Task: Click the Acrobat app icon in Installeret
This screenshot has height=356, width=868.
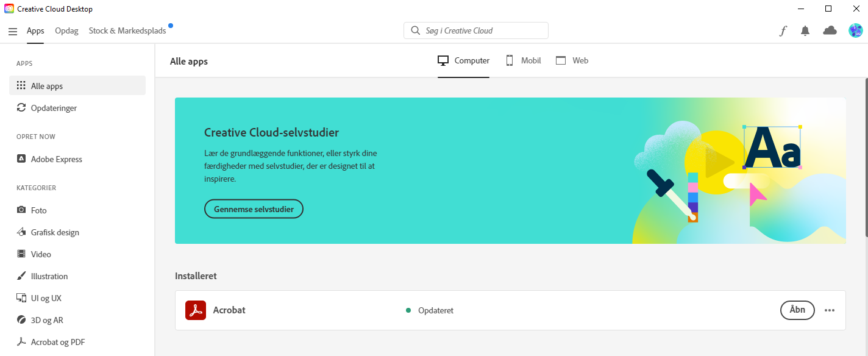Action: [196, 310]
